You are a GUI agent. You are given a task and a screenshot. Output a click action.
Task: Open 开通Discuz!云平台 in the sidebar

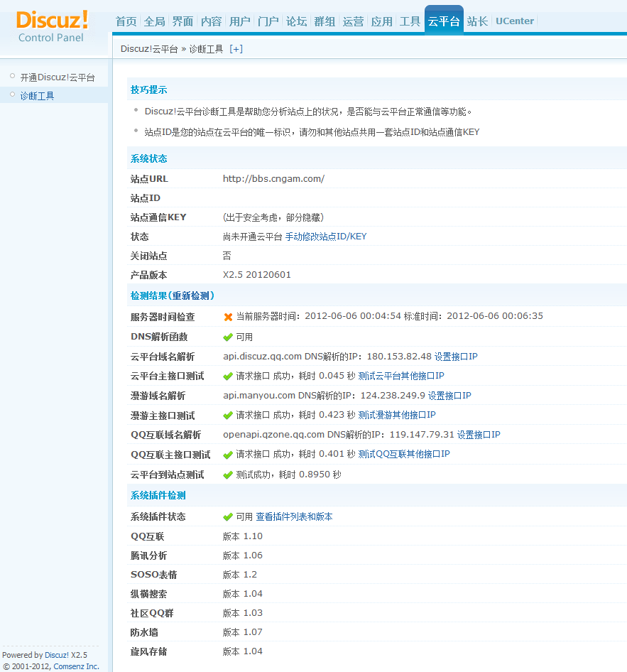pos(58,77)
